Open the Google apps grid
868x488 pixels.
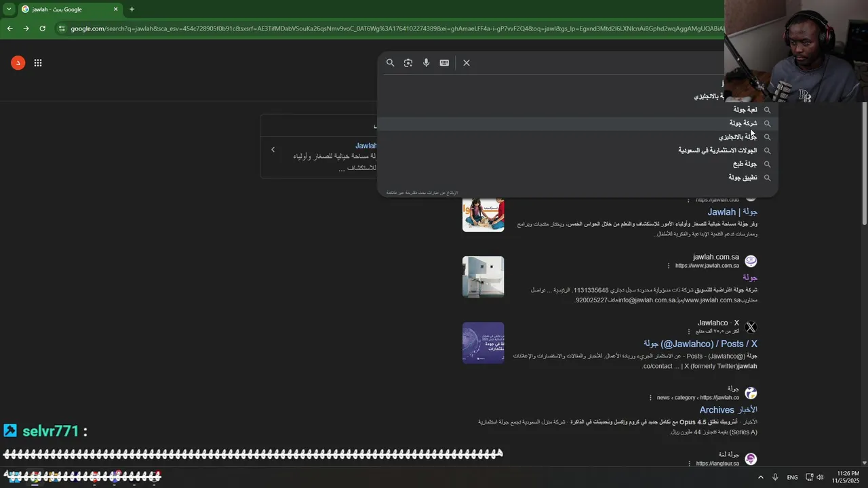point(38,62)
